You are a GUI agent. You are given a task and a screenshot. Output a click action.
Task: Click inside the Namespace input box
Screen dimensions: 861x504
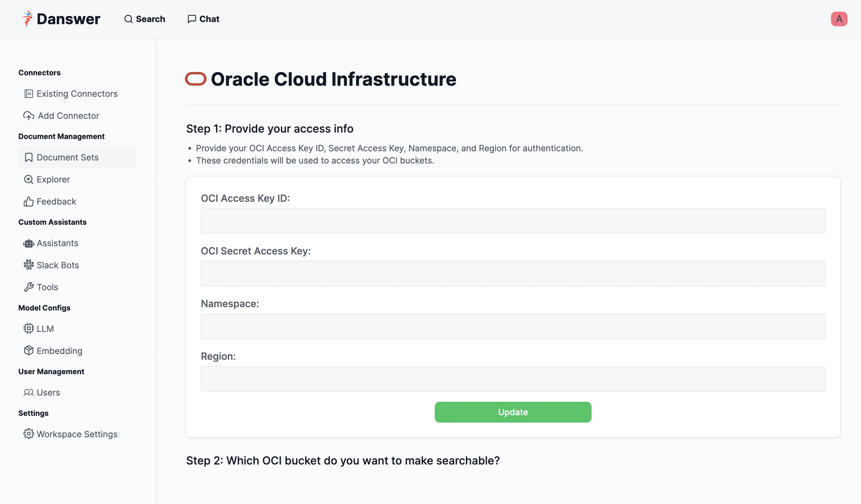pyautogui.click(x=513, y=326)
